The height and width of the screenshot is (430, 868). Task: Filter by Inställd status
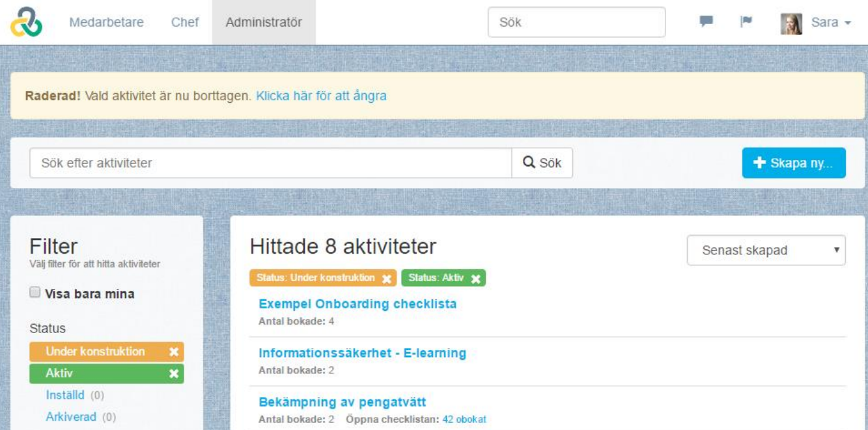point(65,395)
